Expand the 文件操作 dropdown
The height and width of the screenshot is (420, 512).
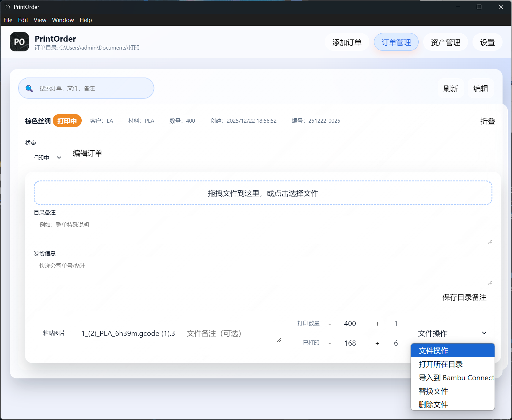pos(452,333)
